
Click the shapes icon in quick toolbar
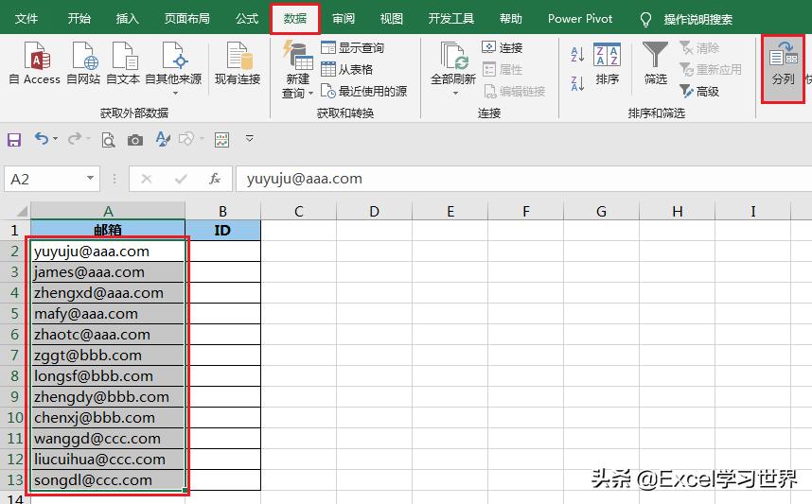click(185, 139)
